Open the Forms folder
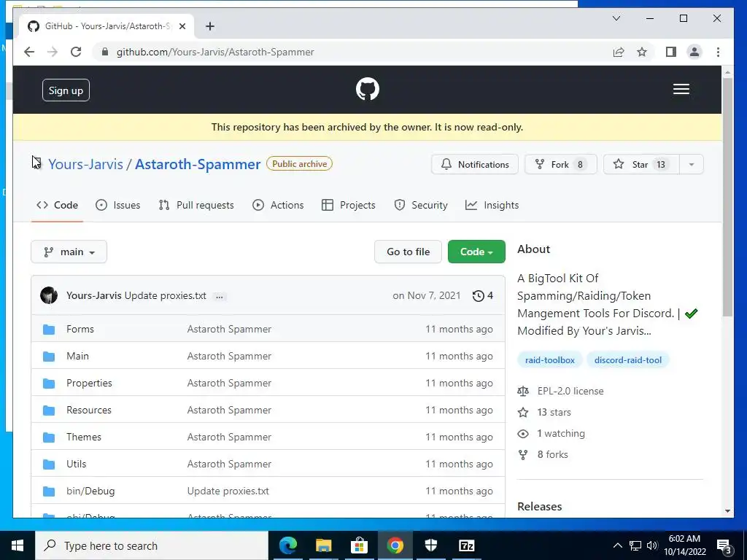Image resolution: width=747 pixels, height=560 pixels. tap(80, 329)
